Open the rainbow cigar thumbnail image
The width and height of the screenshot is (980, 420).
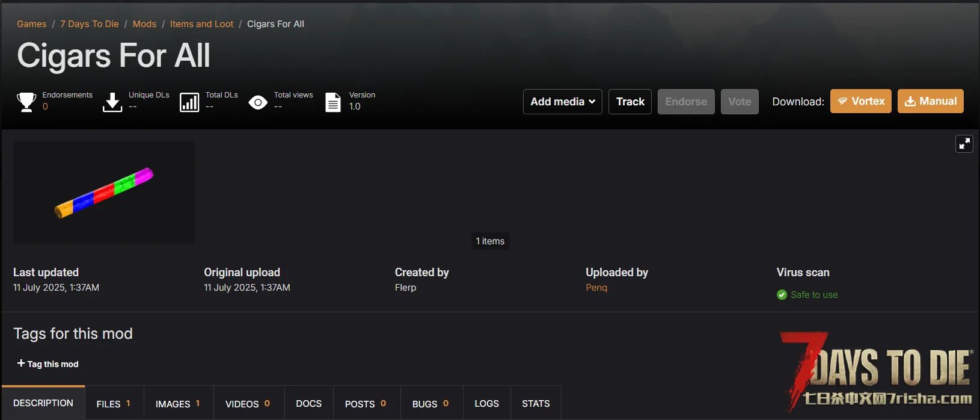(104, 192)
